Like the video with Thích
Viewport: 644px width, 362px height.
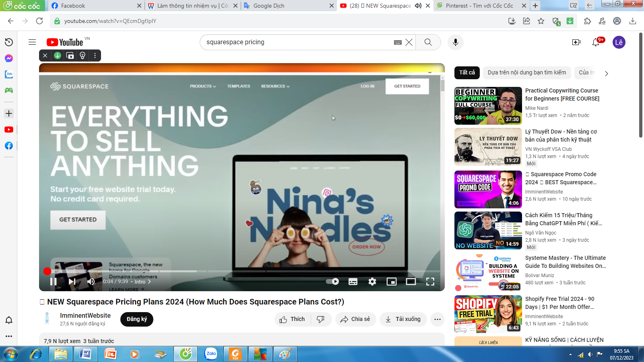click(293, 319)
